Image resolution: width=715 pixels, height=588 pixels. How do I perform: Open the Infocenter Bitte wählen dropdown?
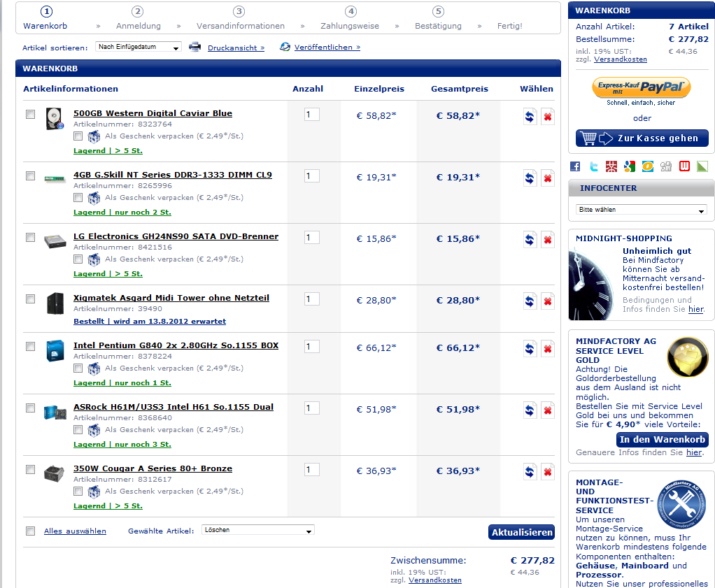tap(641, 210)
